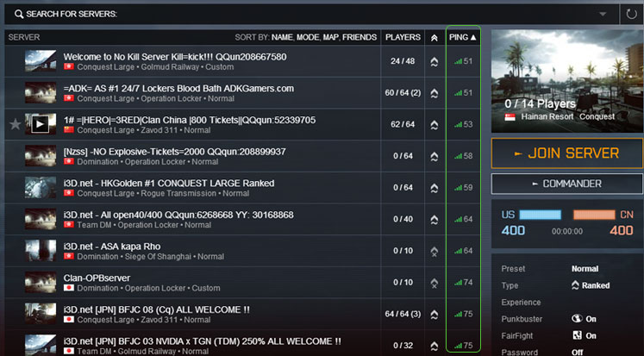Select [Nzss] -NO Explosive-Tickets=2000 server
This screenshot has width=644, height=356.
(x=242, y=156)
